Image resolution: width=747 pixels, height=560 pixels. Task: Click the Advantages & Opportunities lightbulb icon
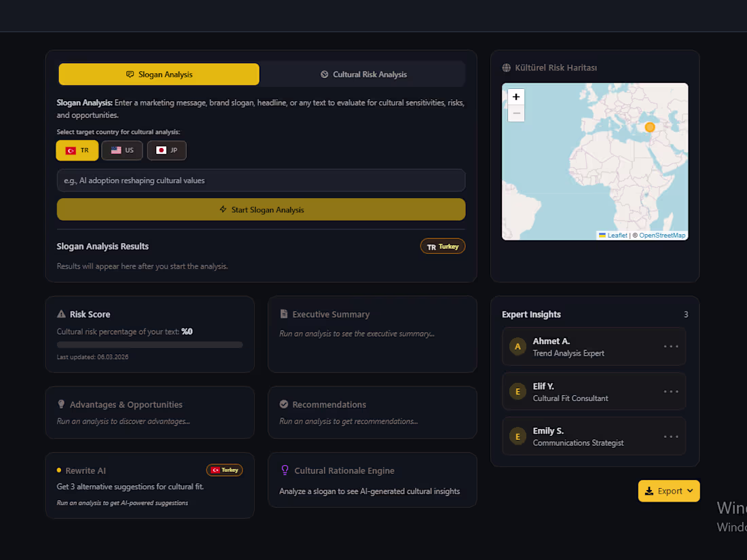pos(61,405)
